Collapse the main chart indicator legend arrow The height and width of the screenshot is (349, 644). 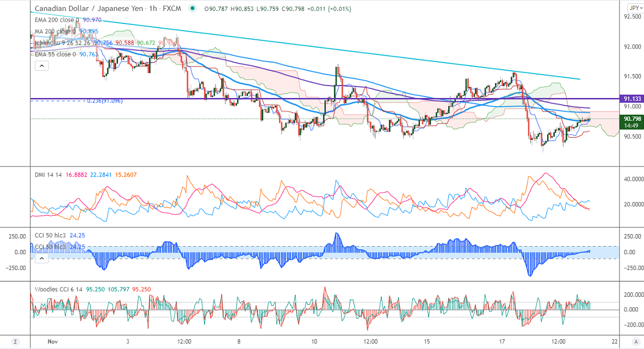click(41, 66)
